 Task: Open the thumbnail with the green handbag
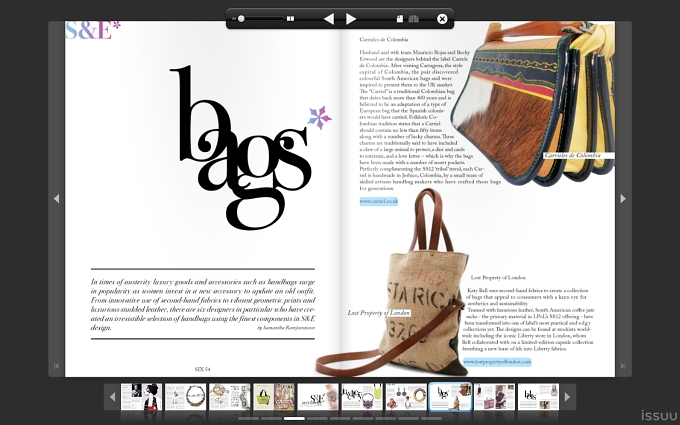(x=274, y=396)
